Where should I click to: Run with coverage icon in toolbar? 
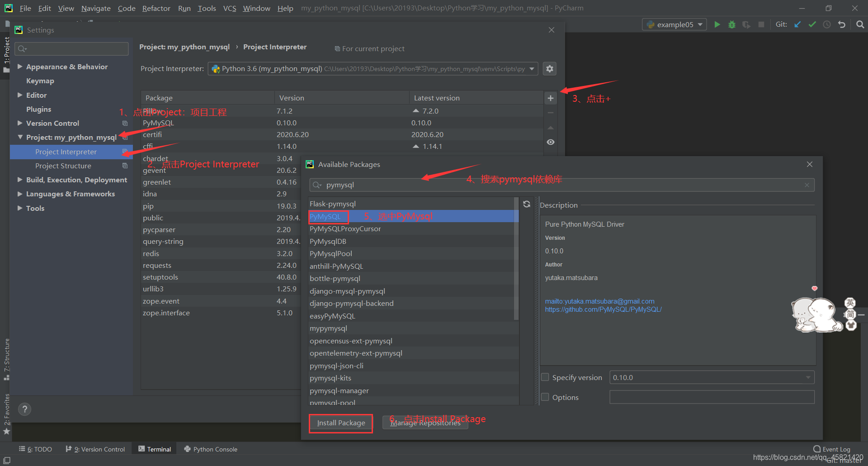tap(746, 24)
